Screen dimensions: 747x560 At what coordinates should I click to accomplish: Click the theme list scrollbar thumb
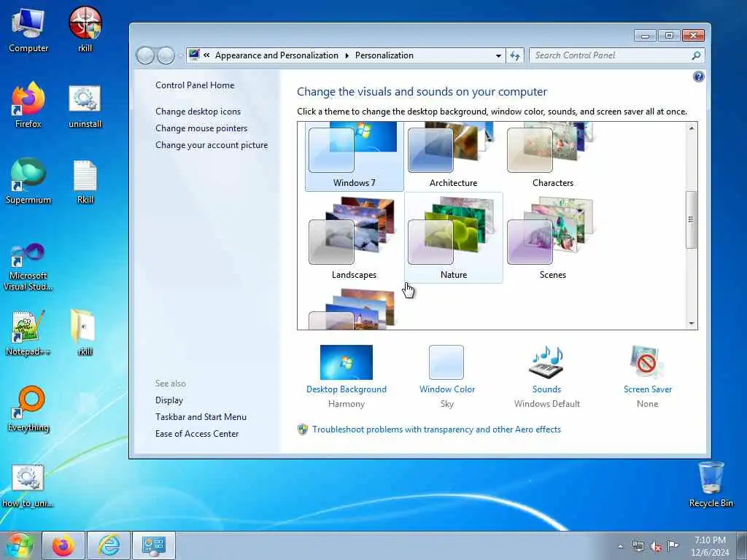click(692, 219)
